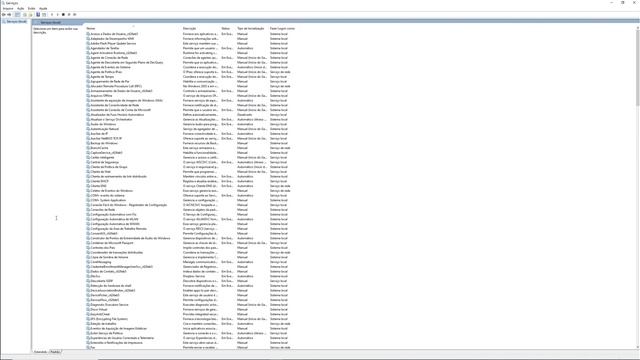Click gear icon beside Cliente DHCP
Image resolution: width=640 pixels, height=360 pixels.
point(88,181)
